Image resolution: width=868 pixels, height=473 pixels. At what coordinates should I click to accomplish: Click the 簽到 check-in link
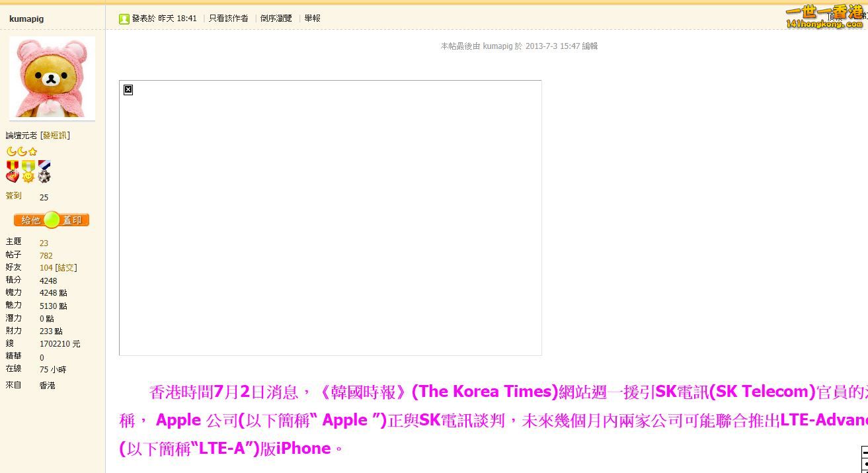coord(14,196)
